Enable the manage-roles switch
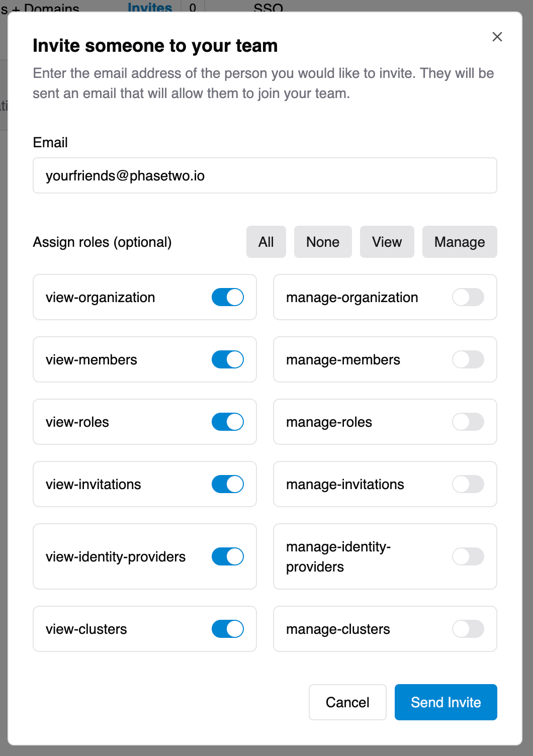Image resolution: width=533 pixels, height=756 pixels. point(468,422)
